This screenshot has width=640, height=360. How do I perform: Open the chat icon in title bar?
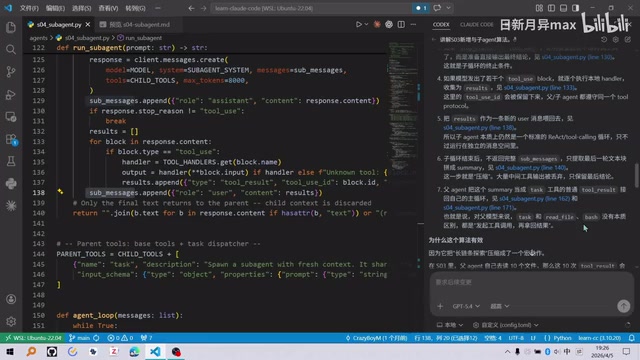point(437,8)
